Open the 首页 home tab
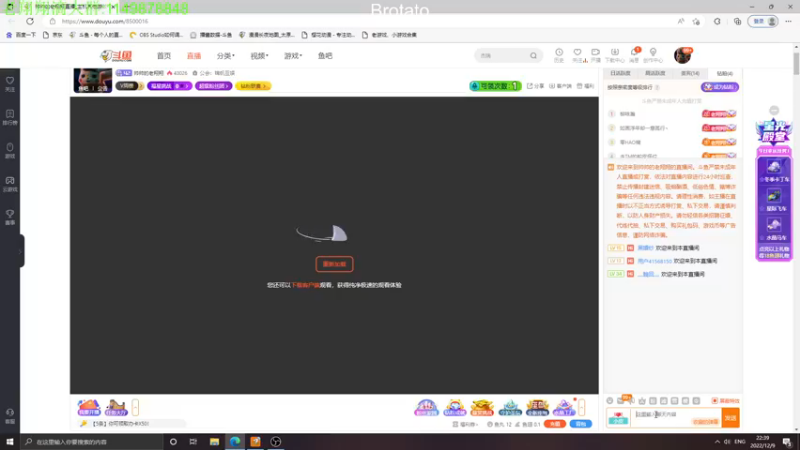 pos(164,56)
